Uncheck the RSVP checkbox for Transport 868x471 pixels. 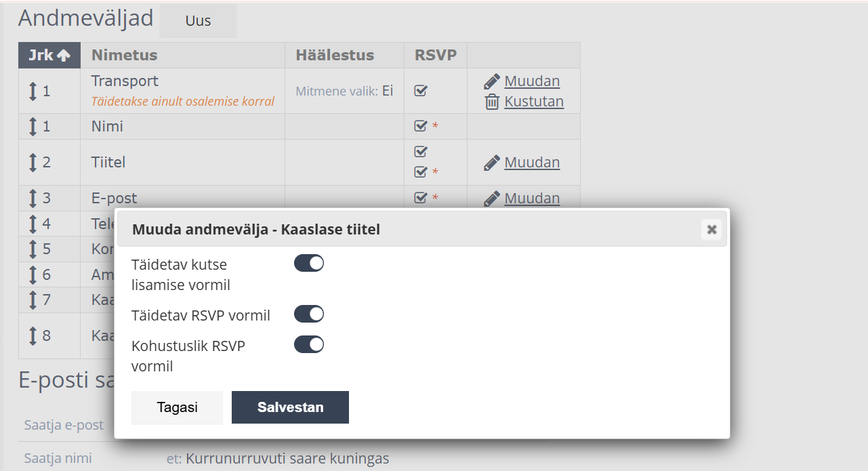click(x=419, y=89)
